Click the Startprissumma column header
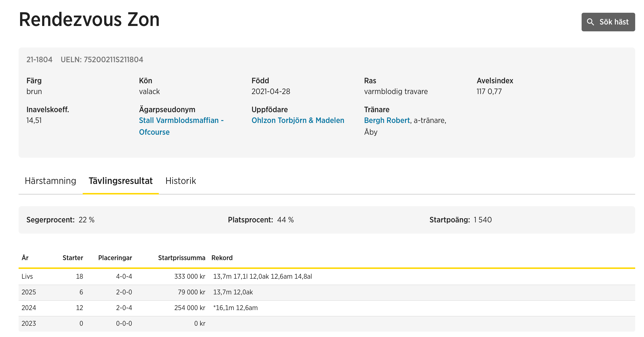The height and width of the screenshot is (337, 644). pos(182,258)
